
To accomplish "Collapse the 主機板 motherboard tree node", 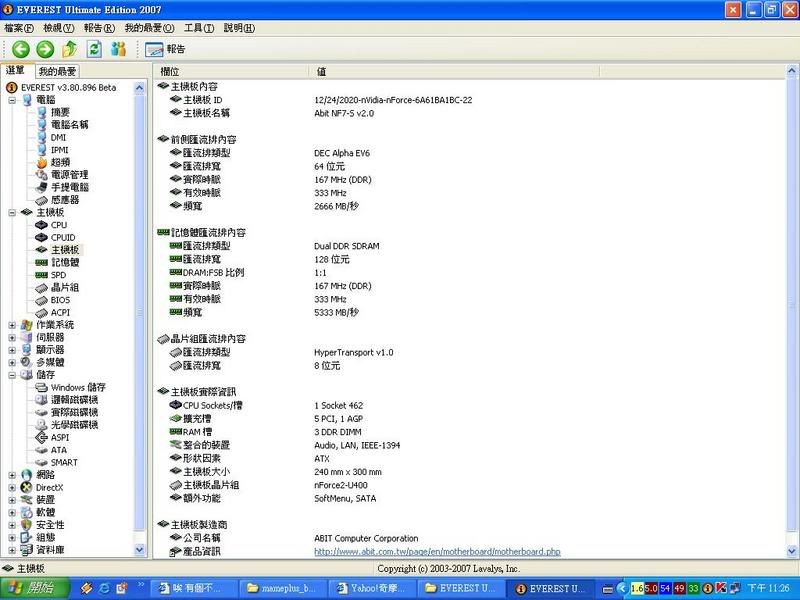I will pos(12,212).
